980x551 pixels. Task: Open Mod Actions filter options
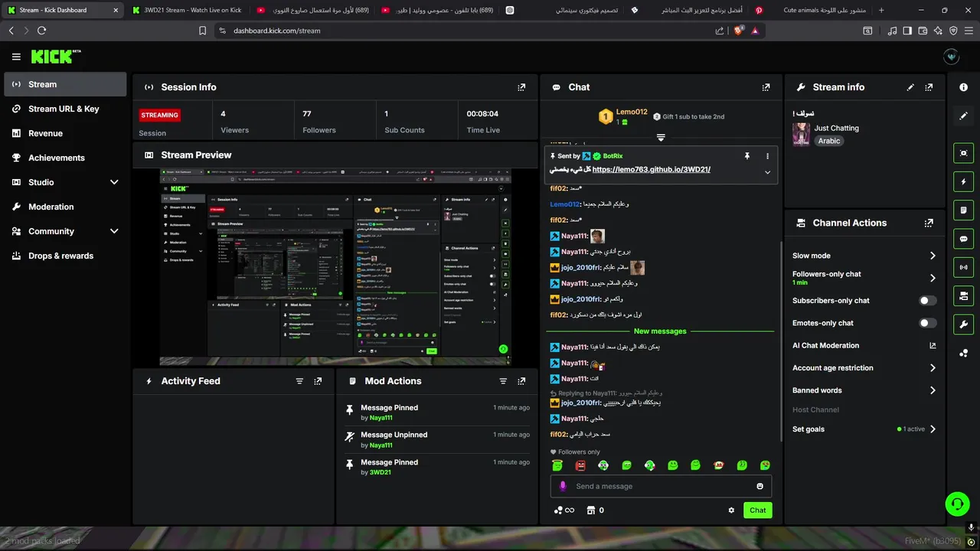(503, 381)
